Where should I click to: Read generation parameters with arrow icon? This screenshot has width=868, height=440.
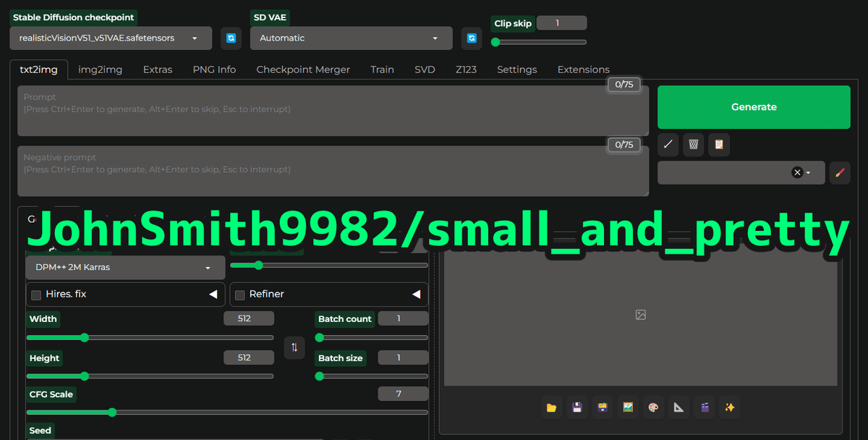point(668,145)
